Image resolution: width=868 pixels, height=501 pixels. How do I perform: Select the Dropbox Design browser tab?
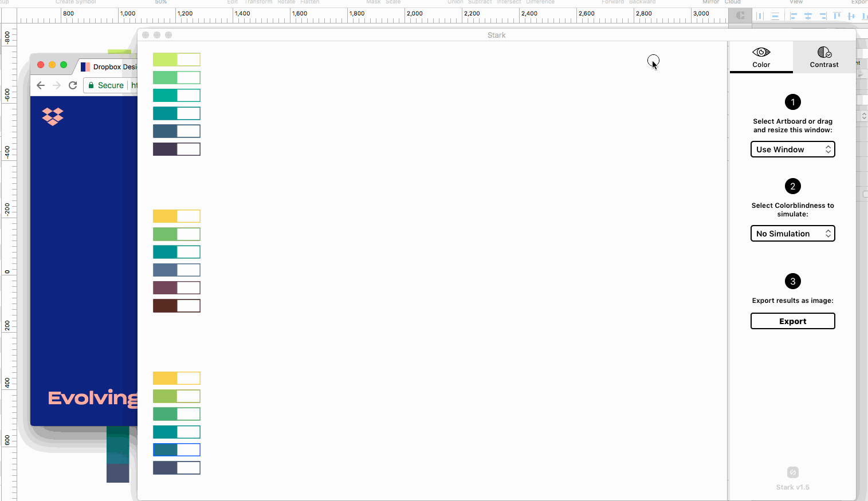(109, 67)
